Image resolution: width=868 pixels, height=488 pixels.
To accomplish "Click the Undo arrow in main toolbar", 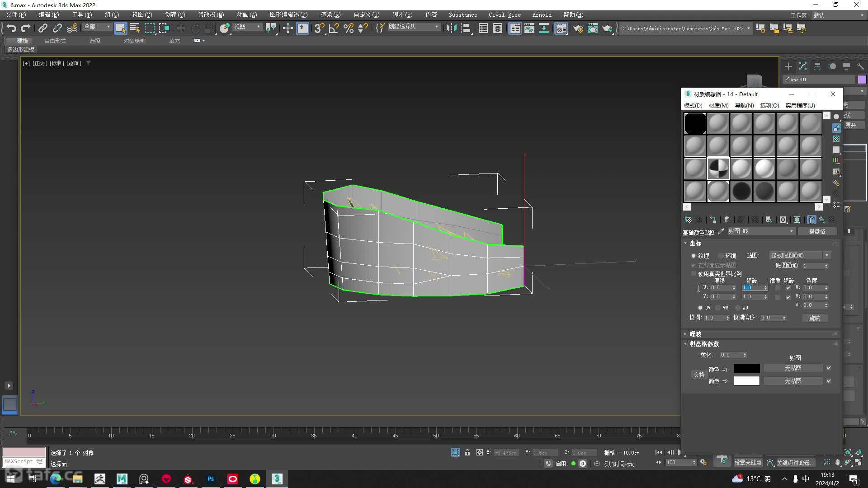I will point(11,28).
